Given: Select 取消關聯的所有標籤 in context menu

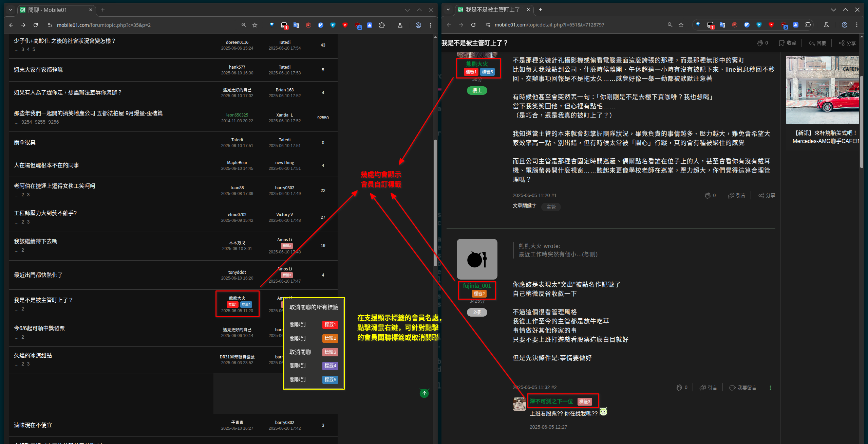Looking at the screenshot, I should point(314,307).
